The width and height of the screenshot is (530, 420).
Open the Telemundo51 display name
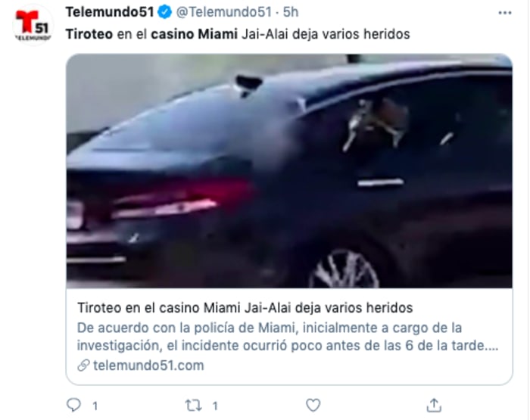point(110,12)
